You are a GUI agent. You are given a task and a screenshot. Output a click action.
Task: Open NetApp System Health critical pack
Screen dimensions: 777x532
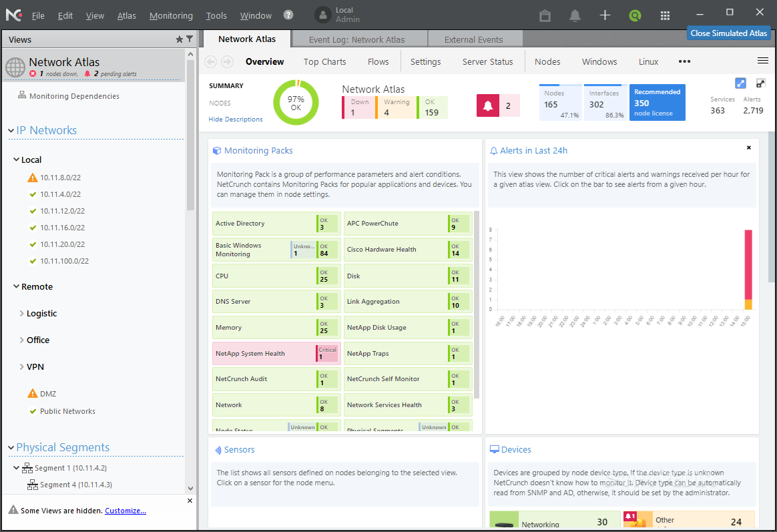point(276,353)
